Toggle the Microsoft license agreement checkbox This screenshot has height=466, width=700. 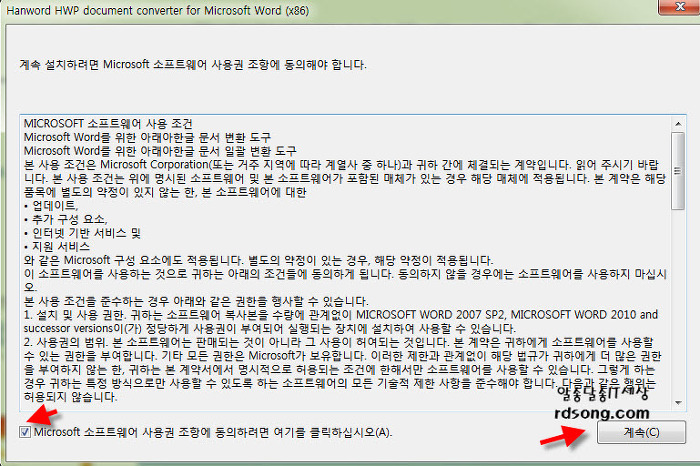[x=25, y=432]
